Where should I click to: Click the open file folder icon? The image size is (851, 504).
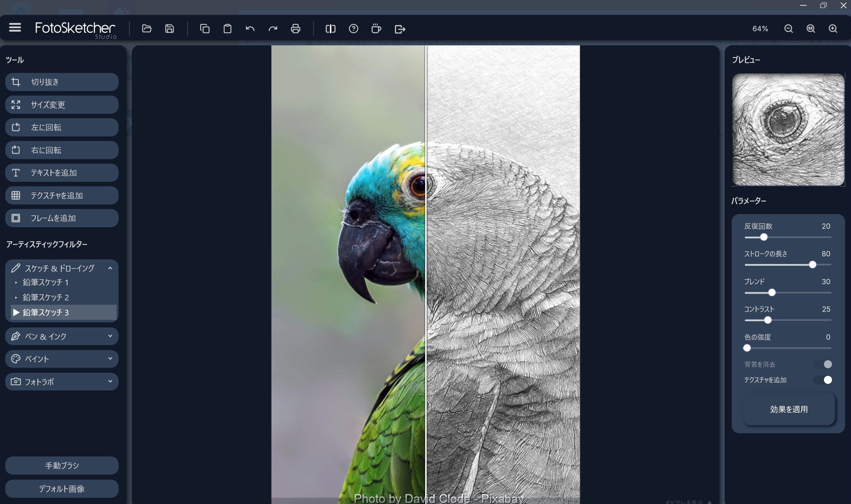(147, 29)
